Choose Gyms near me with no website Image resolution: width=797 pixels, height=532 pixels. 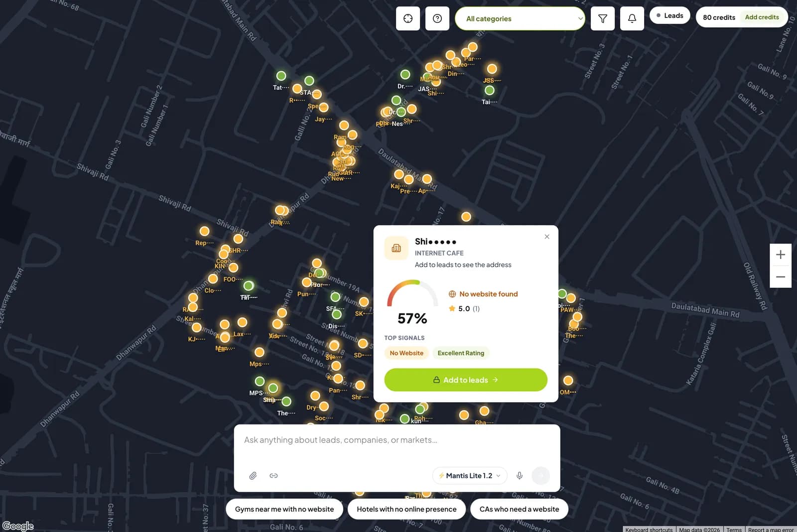click(284, 509)
